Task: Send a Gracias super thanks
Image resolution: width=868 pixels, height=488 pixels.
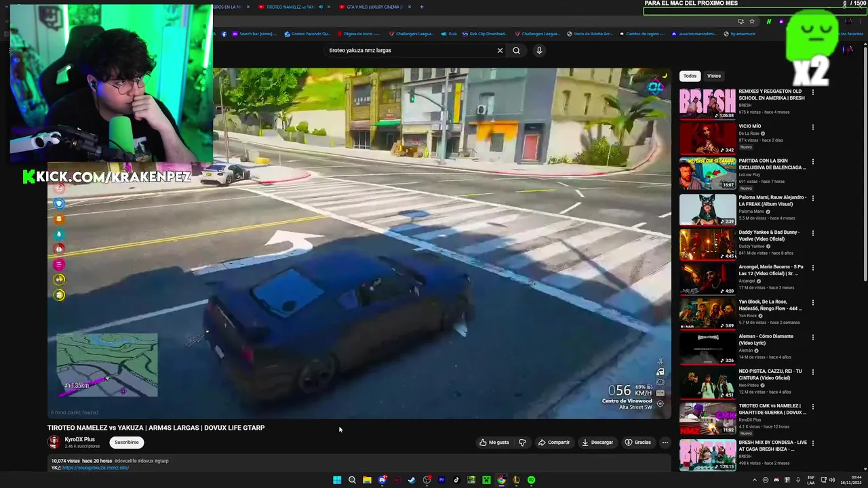Action: pos(638,443)
